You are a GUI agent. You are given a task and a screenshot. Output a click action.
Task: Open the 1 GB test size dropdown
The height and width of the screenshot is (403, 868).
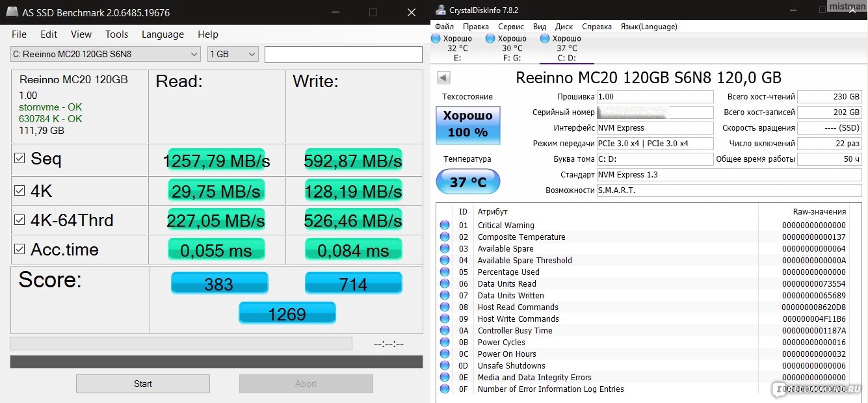[x=233, y=54]
